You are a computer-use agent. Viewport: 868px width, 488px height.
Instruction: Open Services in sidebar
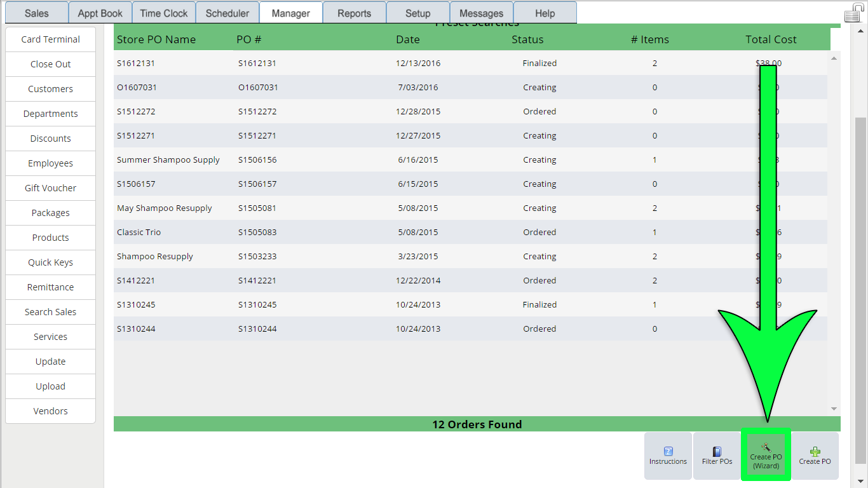pyautogui.click(x=50, y=337)
